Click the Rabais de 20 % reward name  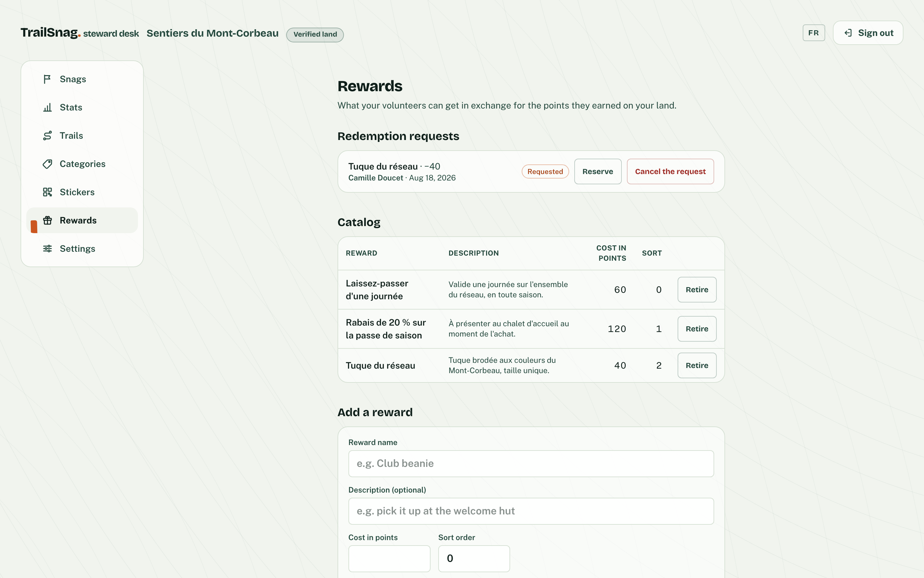pos(386,329)
